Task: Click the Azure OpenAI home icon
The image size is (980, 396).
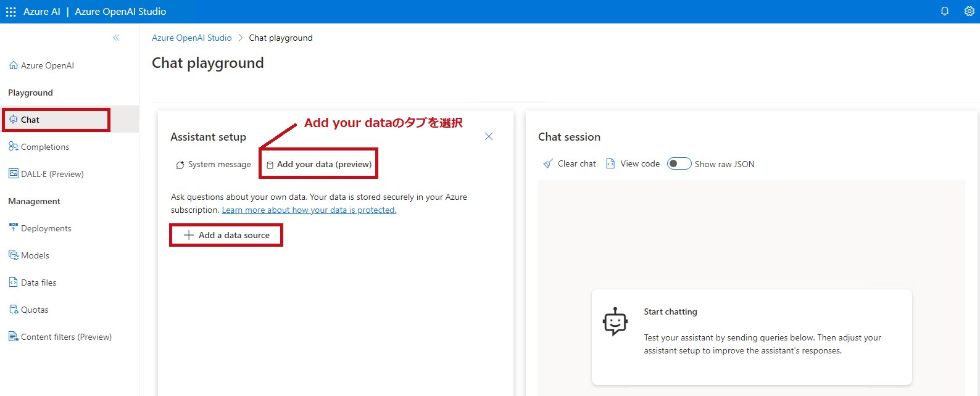Action: (x=14, y=65)
